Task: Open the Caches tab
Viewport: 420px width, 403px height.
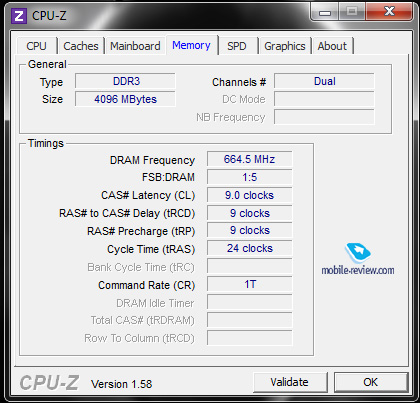Action: [81, 46]
